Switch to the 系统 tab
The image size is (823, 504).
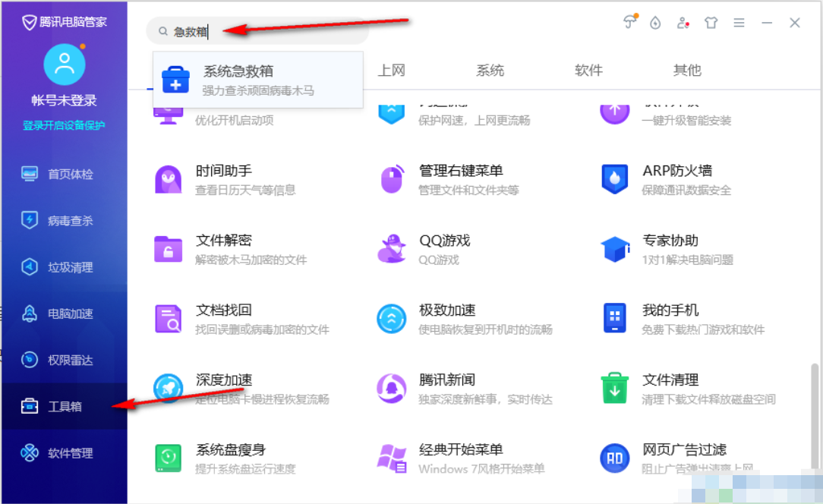(490, 70)
